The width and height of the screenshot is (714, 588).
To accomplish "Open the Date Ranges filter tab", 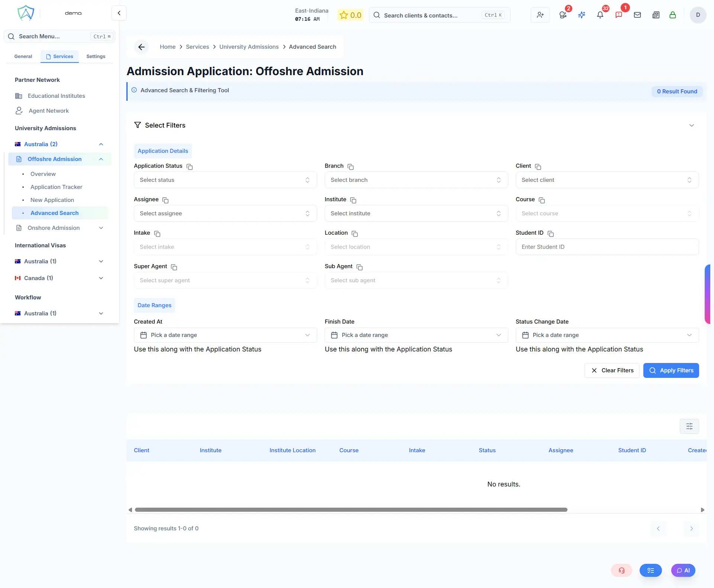I will (x=154, y=305).
